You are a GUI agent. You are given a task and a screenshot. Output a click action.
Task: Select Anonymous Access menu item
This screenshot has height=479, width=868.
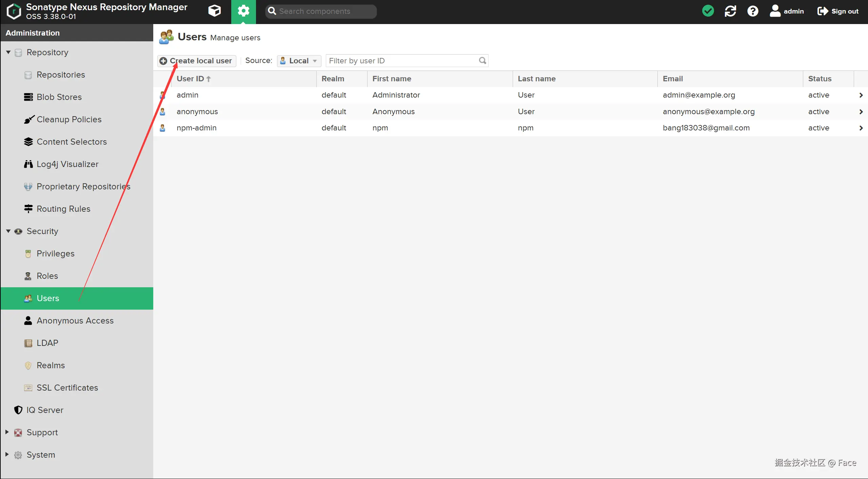pos(75,321)
